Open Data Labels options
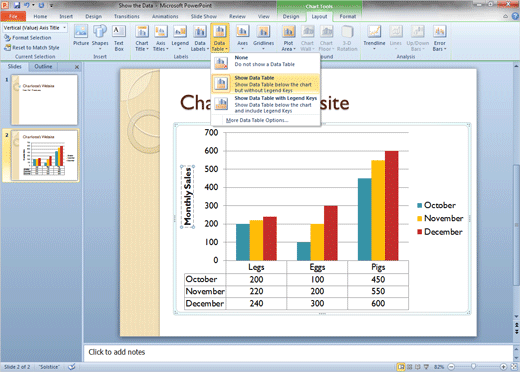520x372 pixels. (x=200, y=38)
